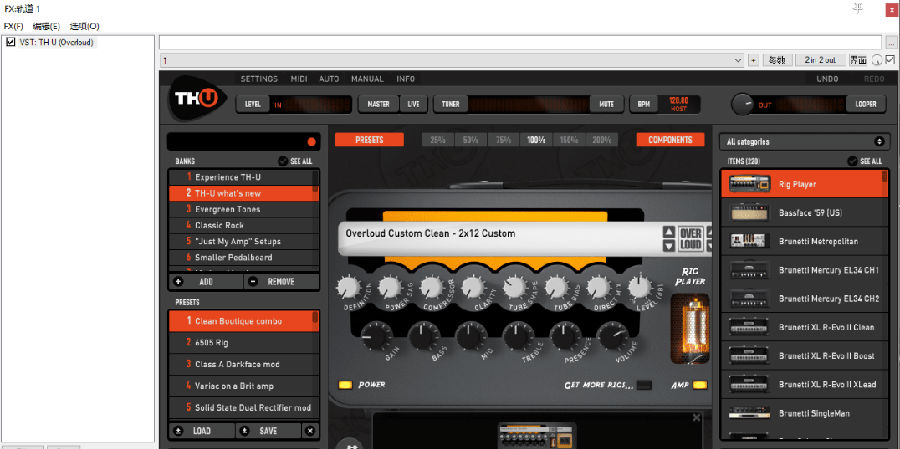Viewport: 900px width, 449px height.
Task: Click the BPM button
Action: tap(643, 104)
